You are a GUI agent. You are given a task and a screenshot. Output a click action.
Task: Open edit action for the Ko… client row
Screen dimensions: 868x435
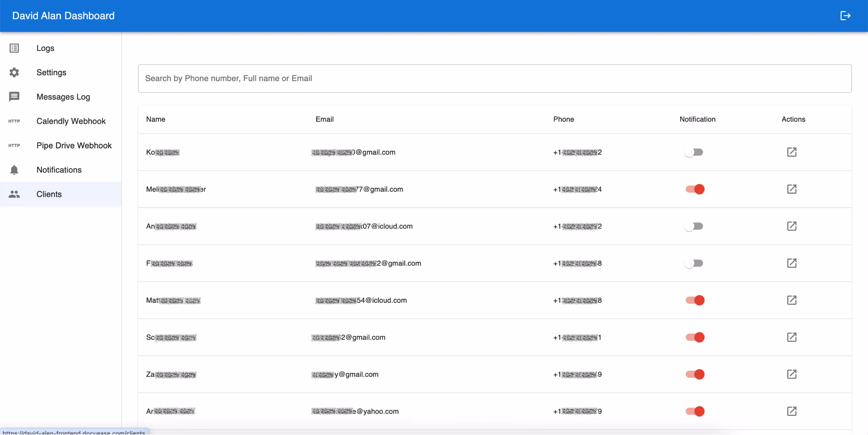click(792, 152)
